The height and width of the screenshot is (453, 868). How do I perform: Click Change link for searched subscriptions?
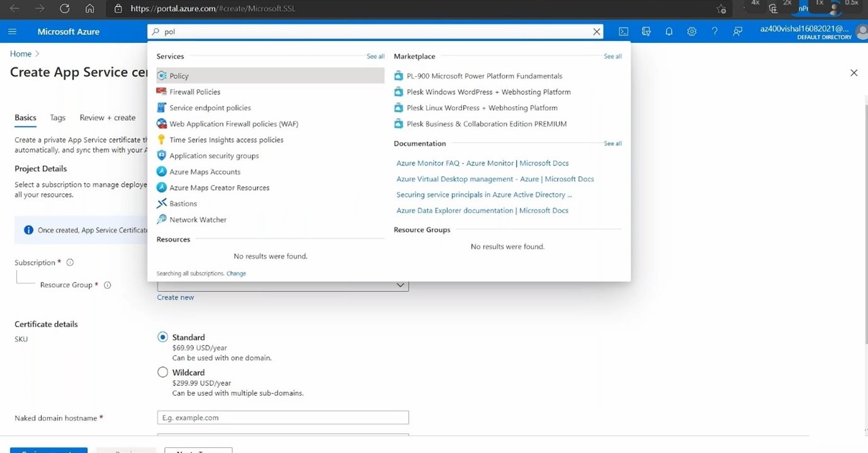pos(236,274)
